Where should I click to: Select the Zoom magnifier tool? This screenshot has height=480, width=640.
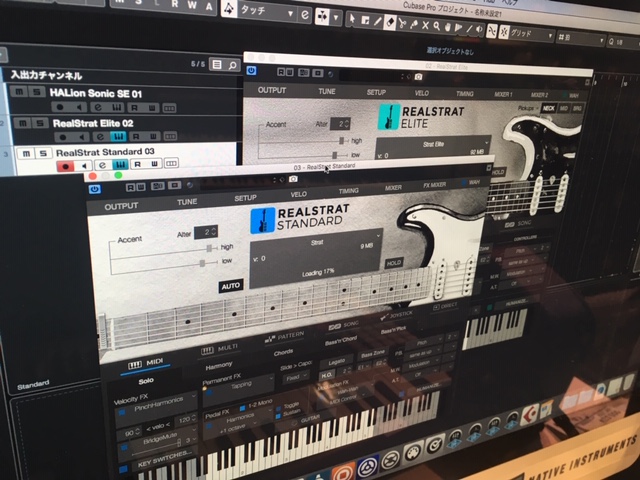point(437,27)
